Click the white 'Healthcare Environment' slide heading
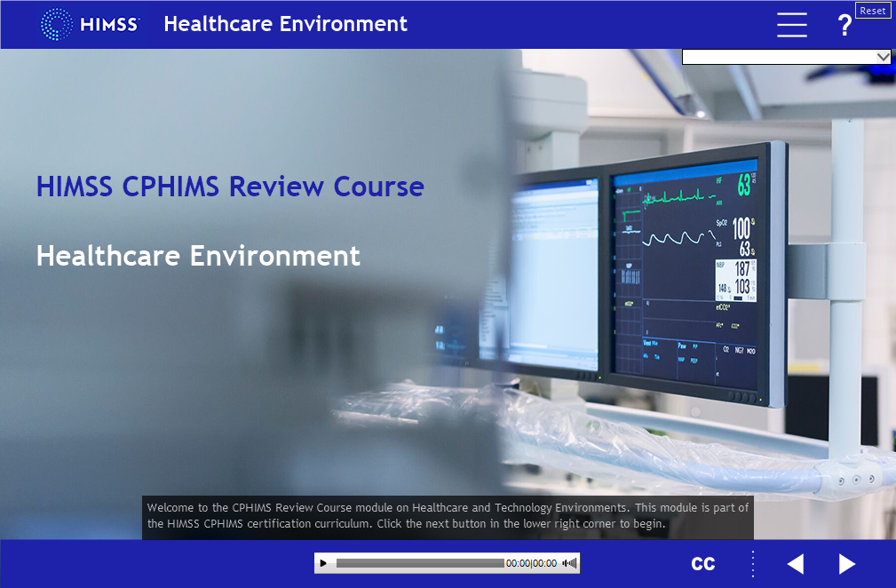896x588 pixels. click(198, 256)
